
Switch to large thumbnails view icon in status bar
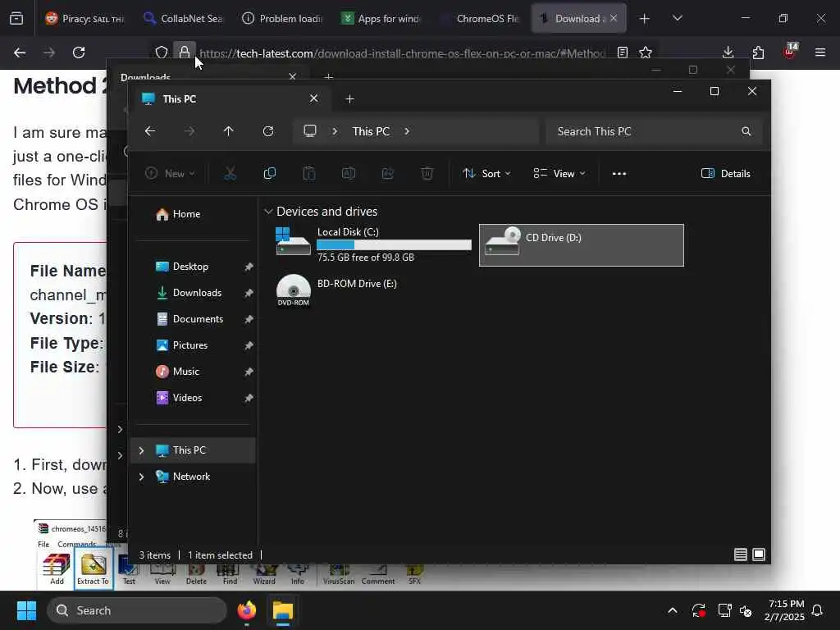click(759, 555)
